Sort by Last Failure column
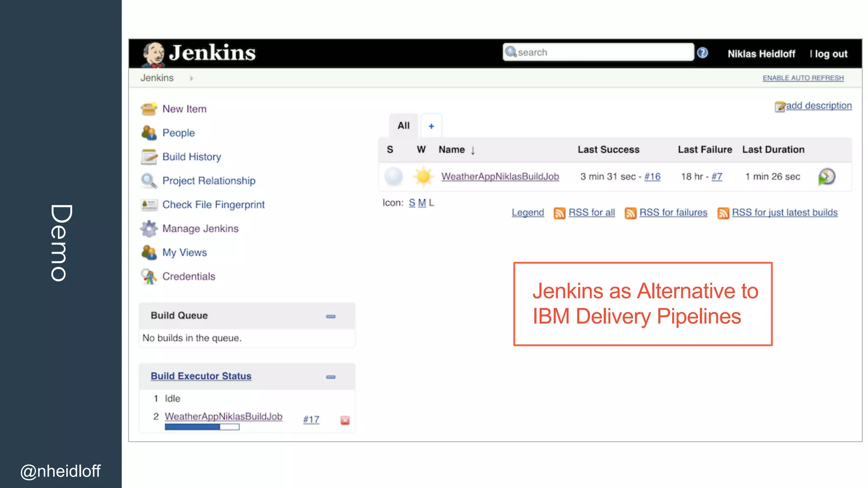 (705, 150)
